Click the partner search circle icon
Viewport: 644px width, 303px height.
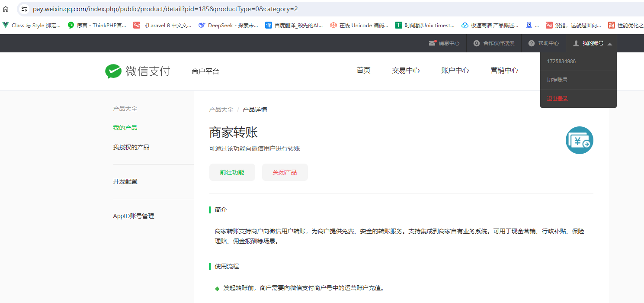(x=477, y=43)
